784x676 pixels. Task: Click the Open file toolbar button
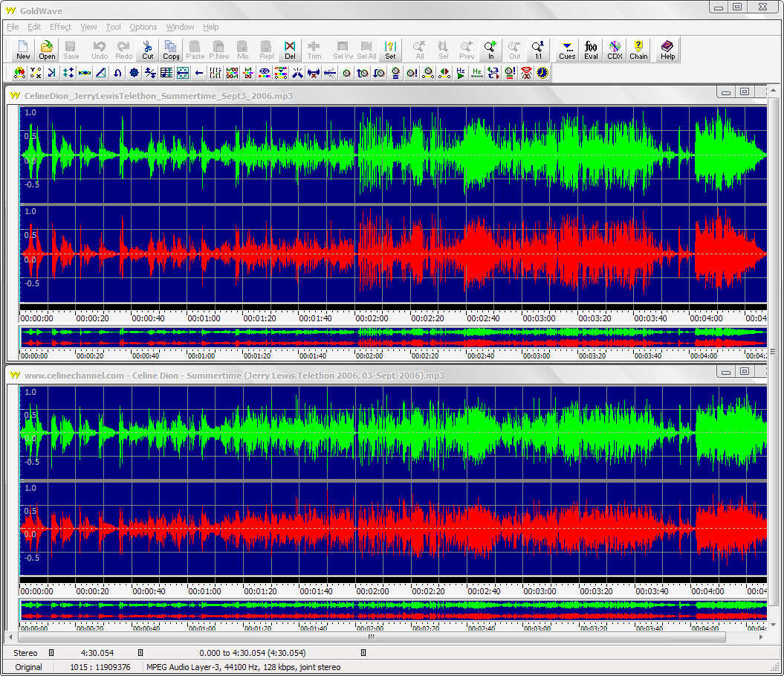tap(47, 50)
